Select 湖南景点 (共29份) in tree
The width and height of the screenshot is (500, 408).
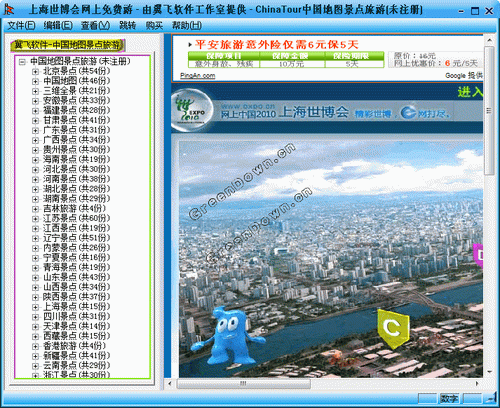click(x=76, y=199)
